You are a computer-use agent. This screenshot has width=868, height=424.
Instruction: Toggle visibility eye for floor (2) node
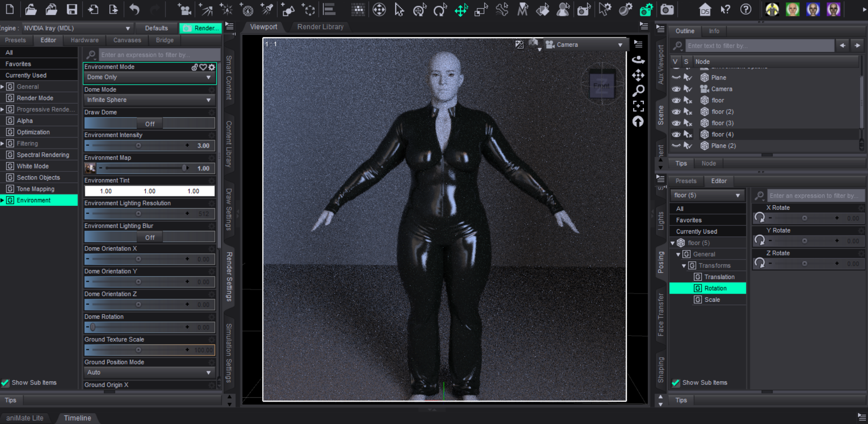click(676, 112)
